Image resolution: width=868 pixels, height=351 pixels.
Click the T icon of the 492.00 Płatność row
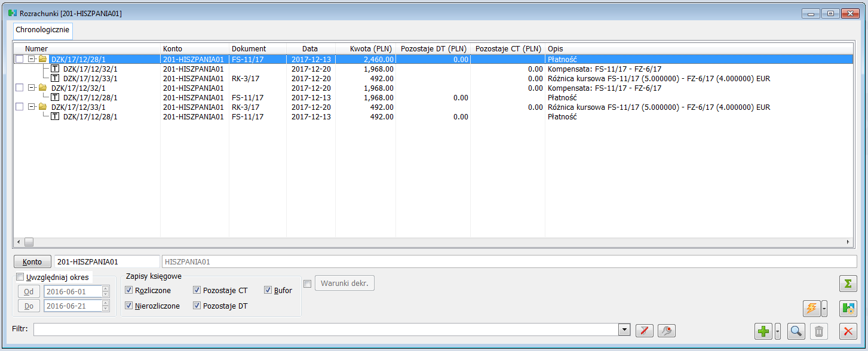click(55, 116)
